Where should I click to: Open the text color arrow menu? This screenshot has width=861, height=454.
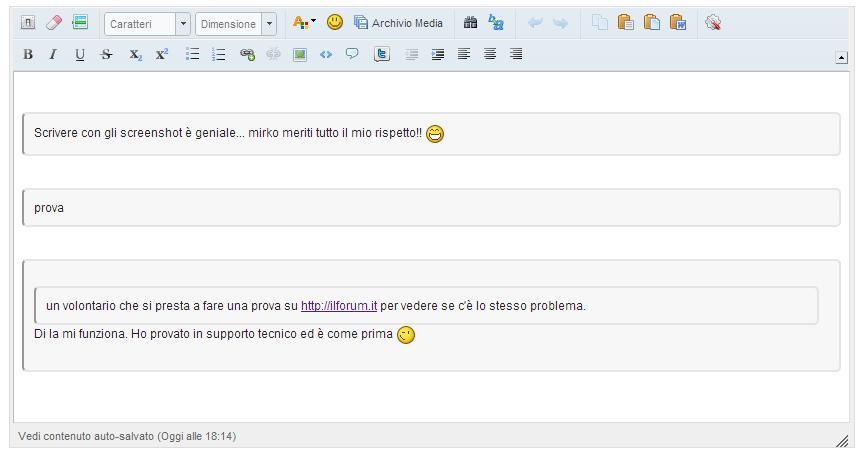pos(313,21)
